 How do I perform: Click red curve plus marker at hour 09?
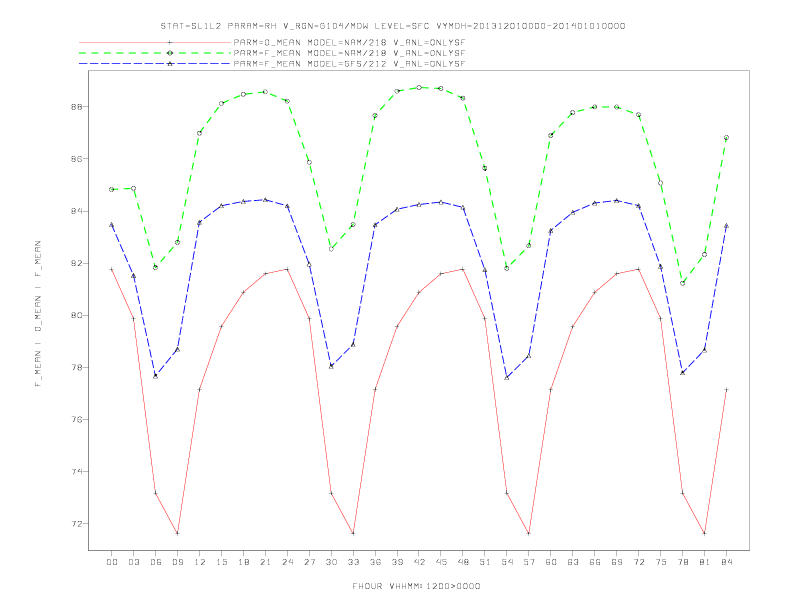(177, 533)
